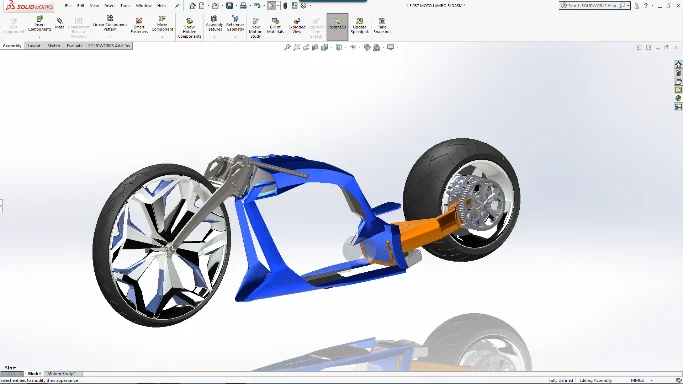Click the Mate tool
The height and width of the screenshot is (384, 683).
[60, 24]
